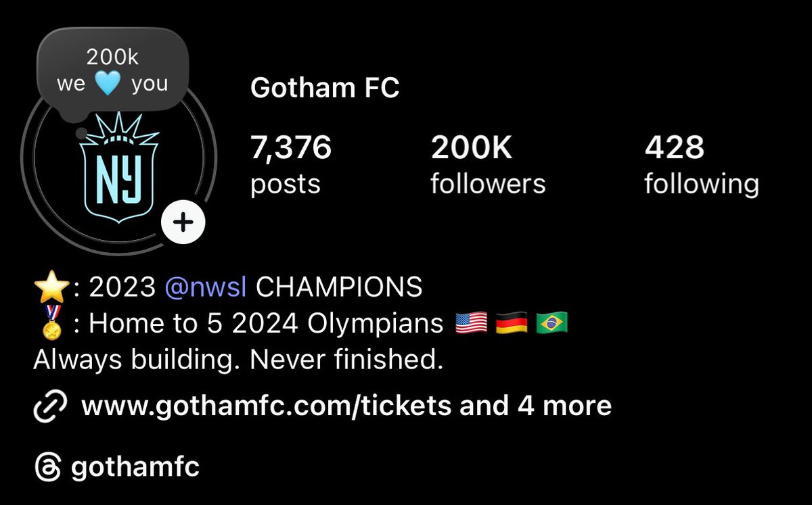Open the Threads icon beside gothamfc

[x=48, y=467]
